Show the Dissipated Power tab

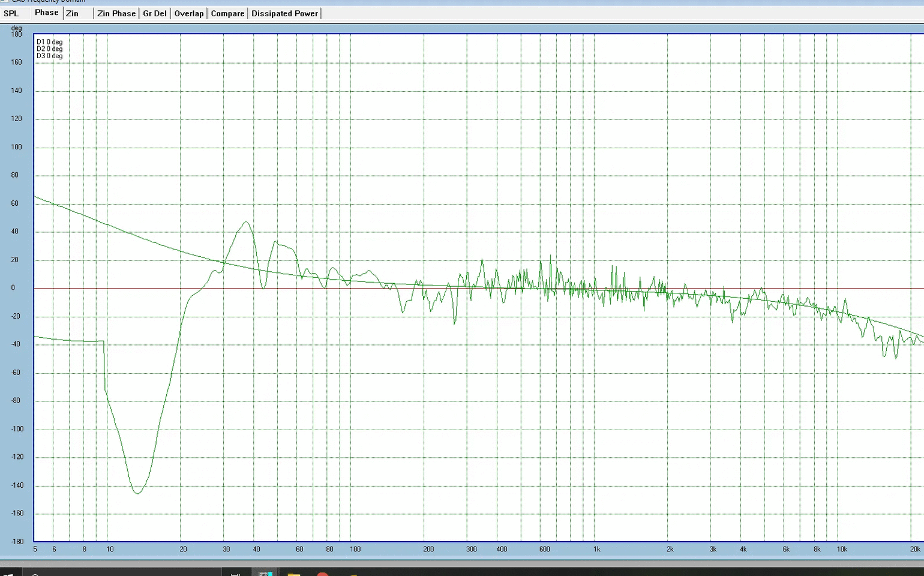pyautogui.click(x=284, y=13)
